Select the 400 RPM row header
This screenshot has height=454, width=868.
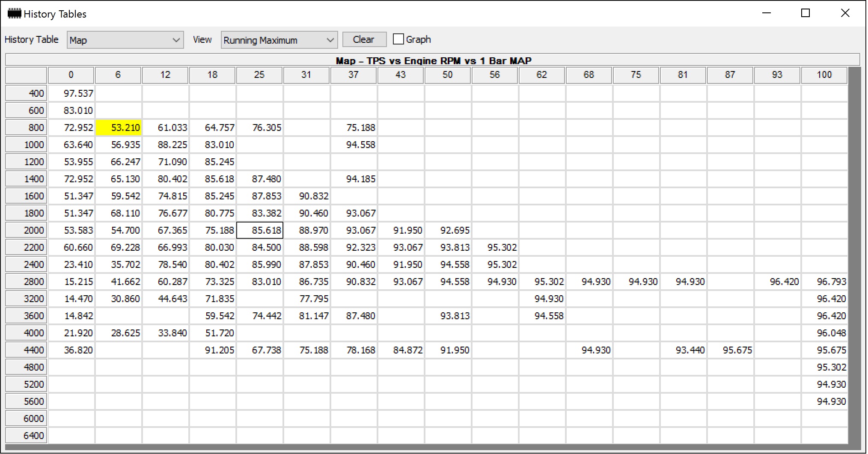[26, 93]
